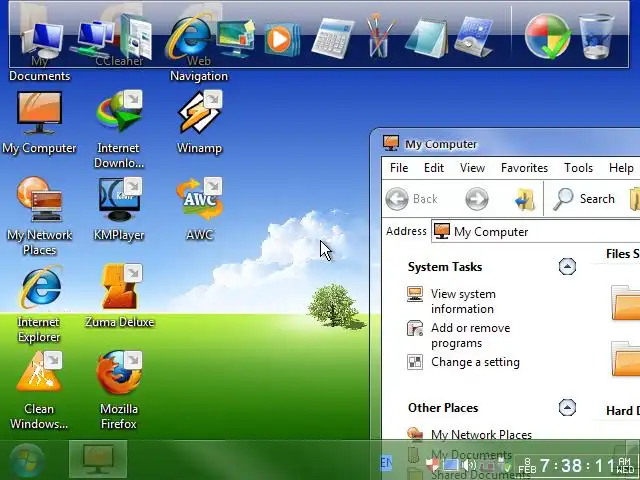
Task: Open the documents folder icon in the top dock
Action: pyautogui.click(x=136, y=37)
